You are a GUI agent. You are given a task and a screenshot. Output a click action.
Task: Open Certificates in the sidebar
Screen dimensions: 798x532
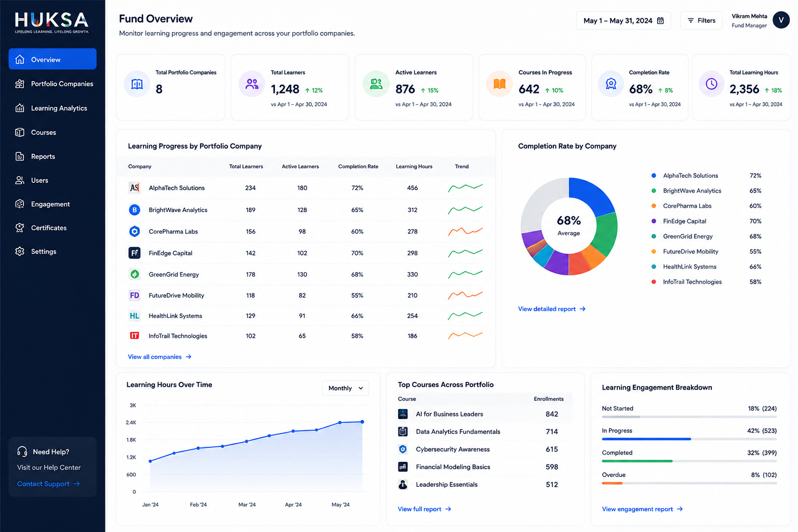tap(52, 228)
